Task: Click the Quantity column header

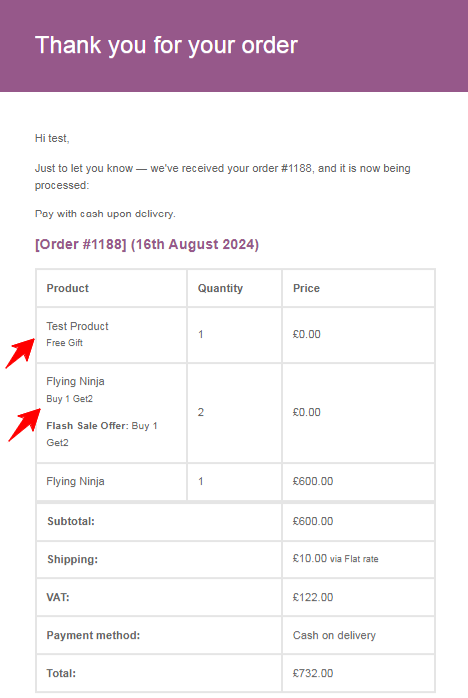Action: [220, 288]
